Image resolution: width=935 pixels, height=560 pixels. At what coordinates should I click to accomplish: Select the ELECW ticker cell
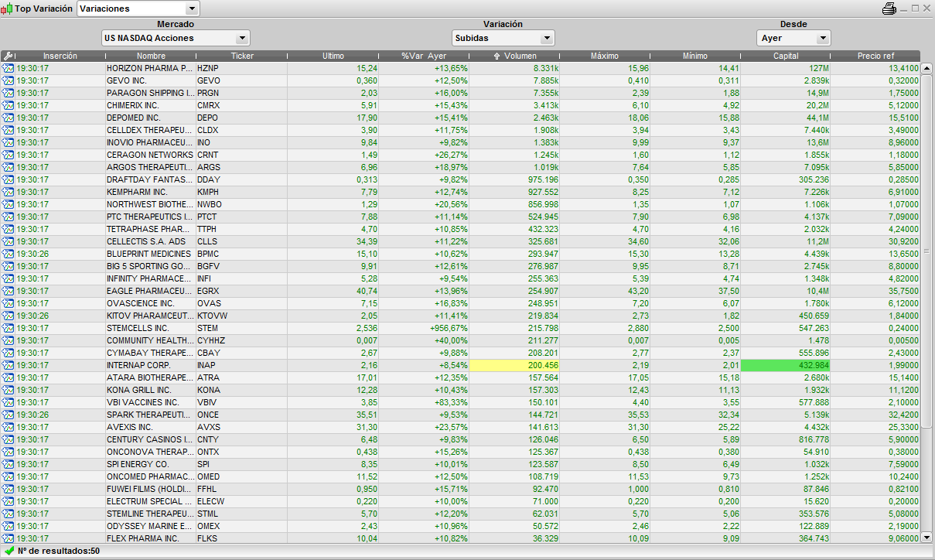242,501
